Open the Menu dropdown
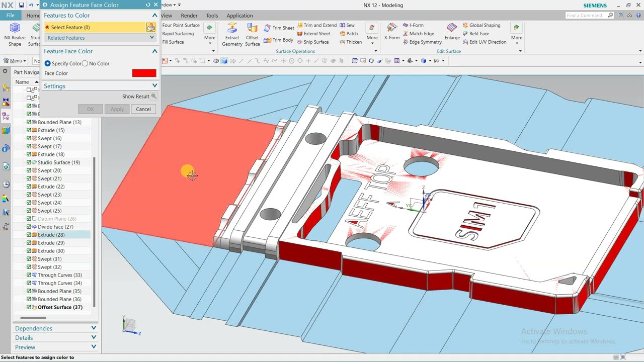This screenshot has width=644, height=362. coord(15,61)
